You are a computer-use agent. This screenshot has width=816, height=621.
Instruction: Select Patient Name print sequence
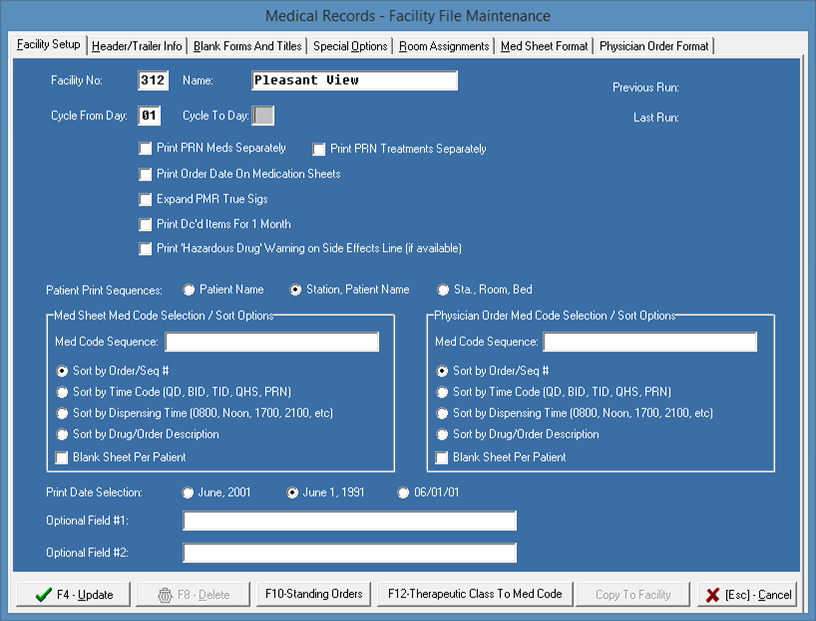pyautogui.click(x=189, y=290)
